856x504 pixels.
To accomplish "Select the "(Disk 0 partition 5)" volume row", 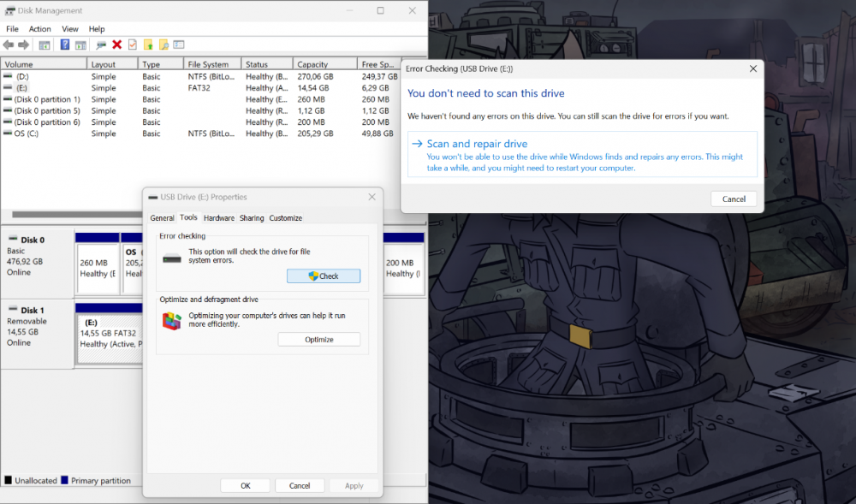I will pyautogui.click(x=199, y=110).
